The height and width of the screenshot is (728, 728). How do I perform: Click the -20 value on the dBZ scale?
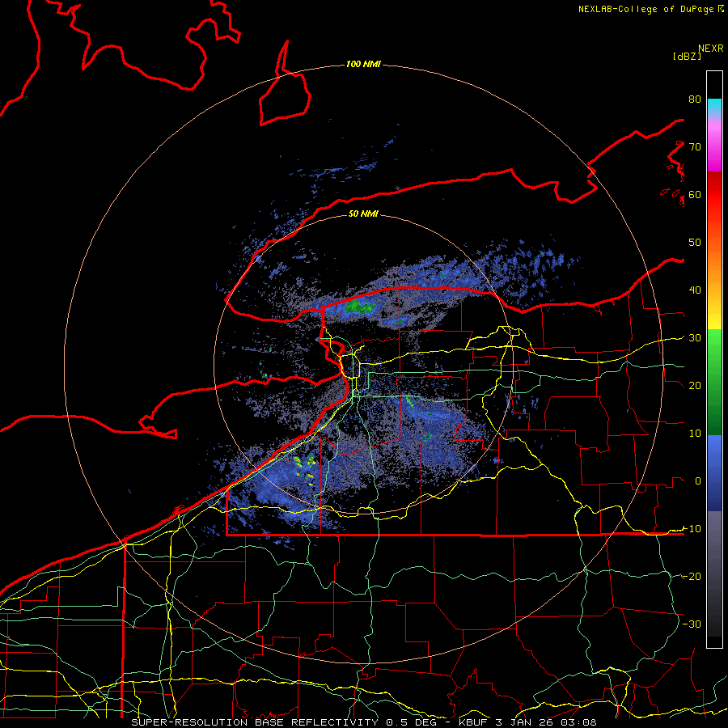click(x=692, y=576)
